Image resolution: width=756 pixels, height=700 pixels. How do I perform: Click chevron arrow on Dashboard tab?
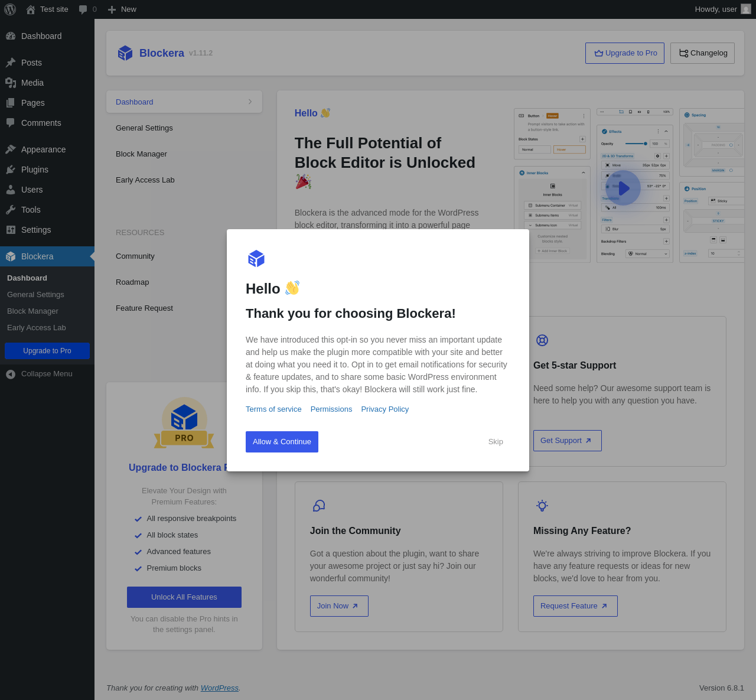[250, 102]
